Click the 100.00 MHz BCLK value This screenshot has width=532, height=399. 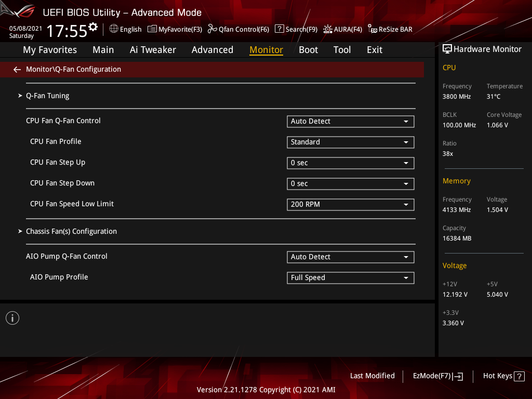tap(459, 125)
